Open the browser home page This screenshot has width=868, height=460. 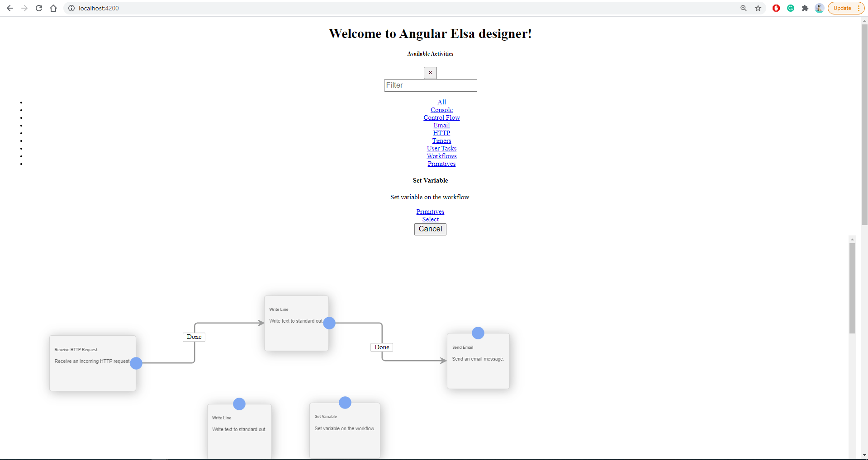pos(53,8)
